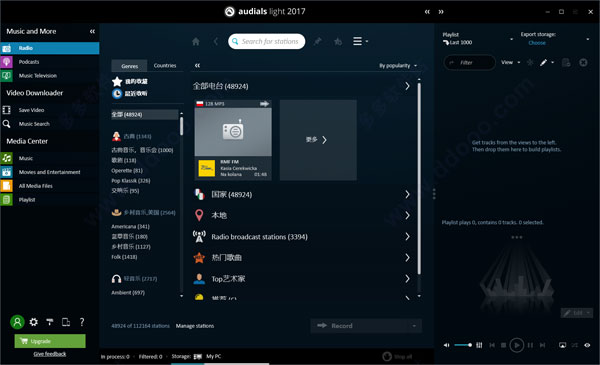Adjust the volume slider in player
The image size is (600, 365).
463,345
